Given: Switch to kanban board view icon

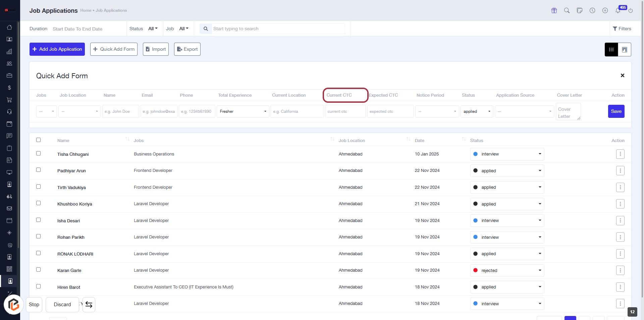Looking at the screenshot, I should pyautogui.click(x=625, y=50).
